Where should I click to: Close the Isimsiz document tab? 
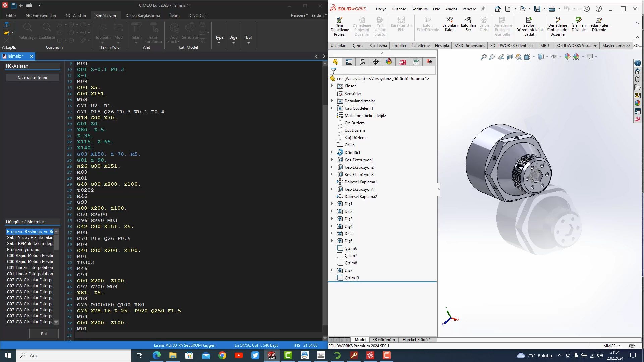(32, 56)
